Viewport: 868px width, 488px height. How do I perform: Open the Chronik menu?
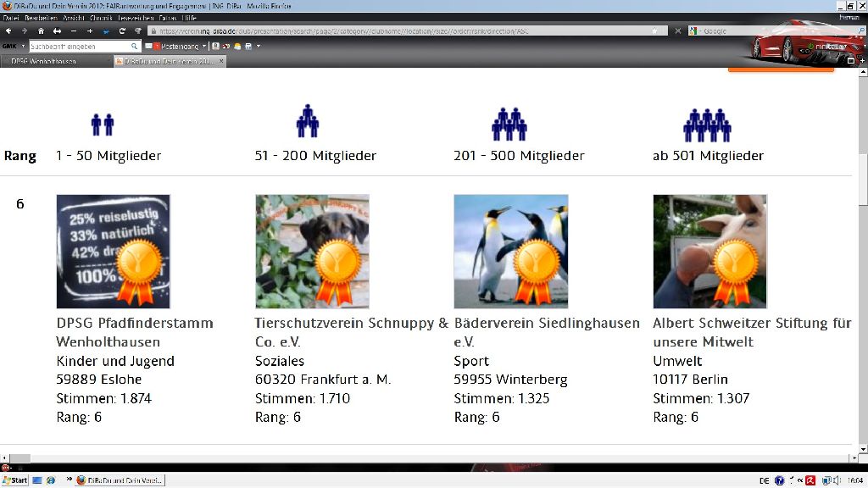click(x=101, y=18)
